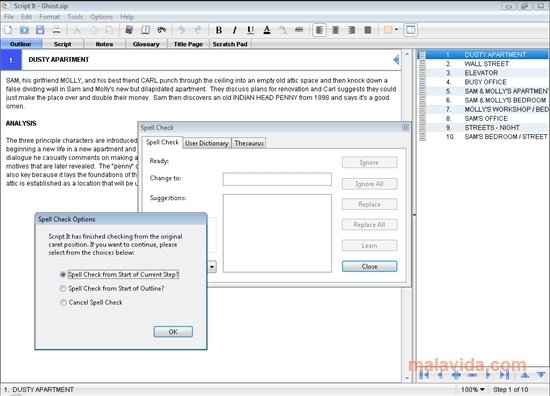Click the Learn button

click(x=369, y=246)
